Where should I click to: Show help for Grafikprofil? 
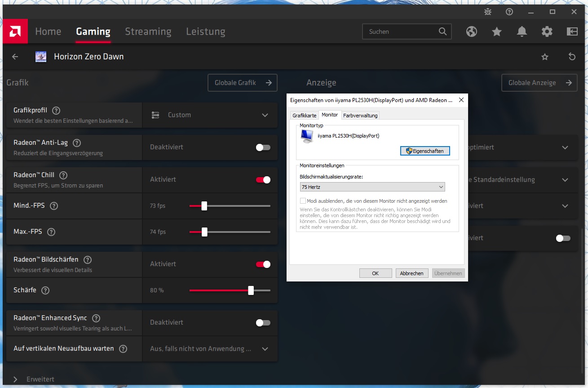56,110
